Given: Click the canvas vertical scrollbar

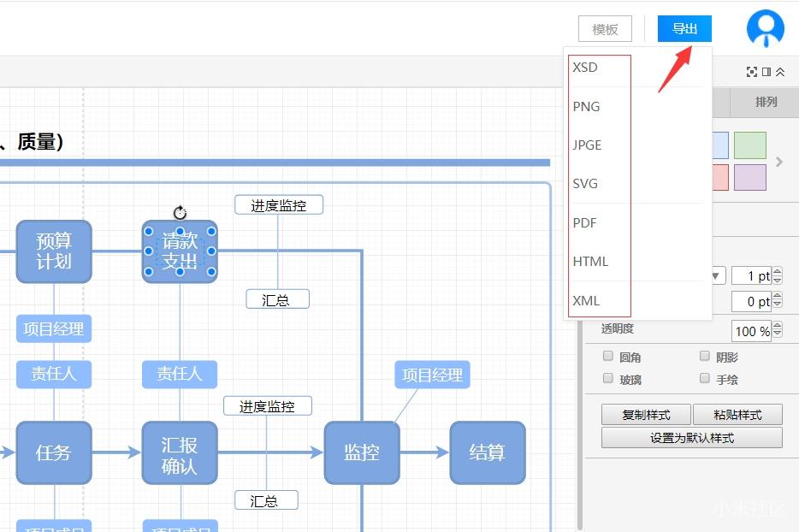Looking at the screenshot, I should point(580,423).
